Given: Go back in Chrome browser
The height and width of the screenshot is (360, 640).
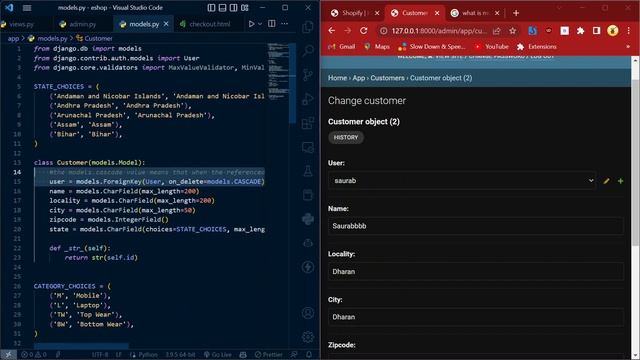Looking at the screenshot, I should point(331,31).
